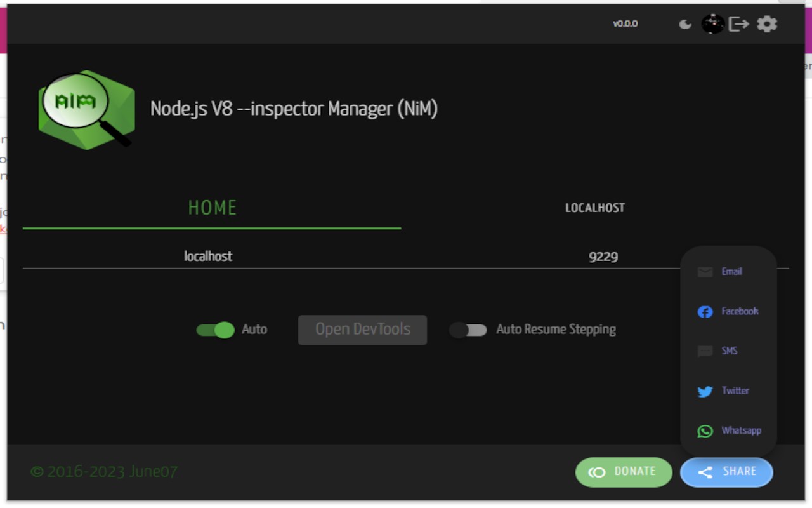Select the LOCALHOST tab
Screen dimensions: 812x508
[x=595, y=208]
